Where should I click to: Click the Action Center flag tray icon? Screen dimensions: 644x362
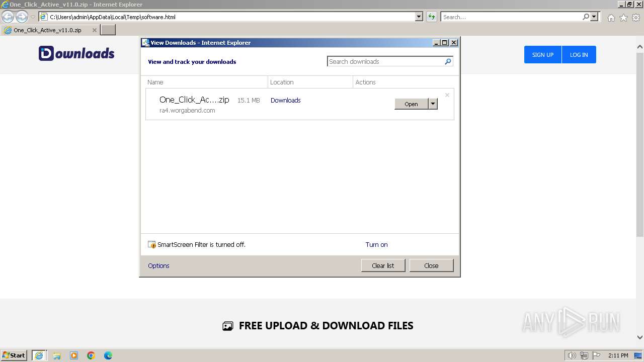point(596,355)
